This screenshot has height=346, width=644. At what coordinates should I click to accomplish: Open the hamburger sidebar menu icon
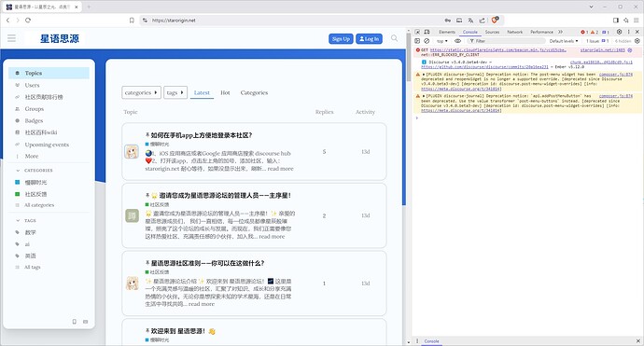tap(11, 38)
